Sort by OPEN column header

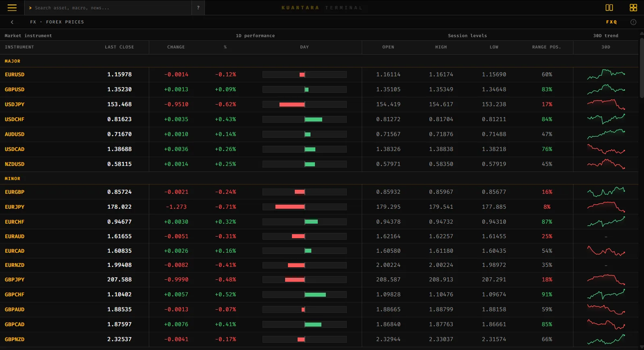388,47
